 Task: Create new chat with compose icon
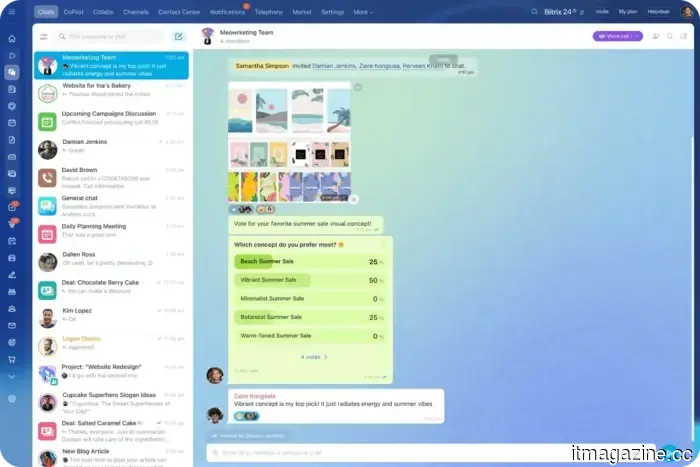click(178, 37)
